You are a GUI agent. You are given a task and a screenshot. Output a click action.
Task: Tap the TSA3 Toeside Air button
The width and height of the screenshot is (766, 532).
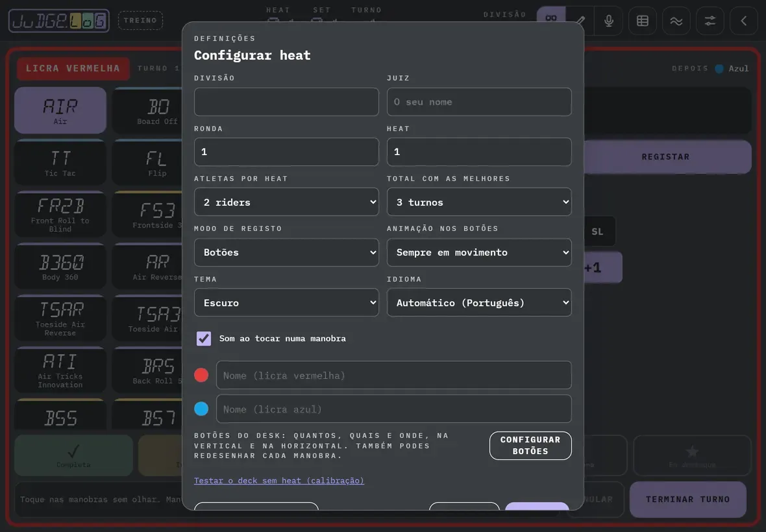[147, 318]
